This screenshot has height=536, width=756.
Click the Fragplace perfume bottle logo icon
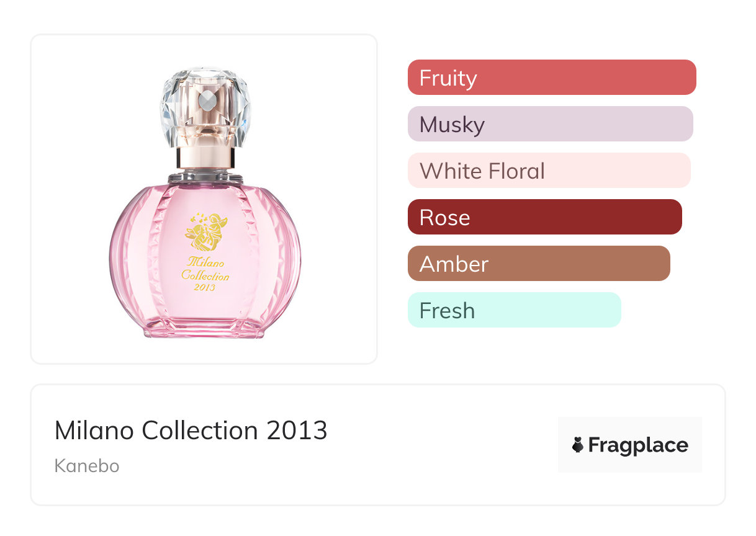tap(578, 445)
